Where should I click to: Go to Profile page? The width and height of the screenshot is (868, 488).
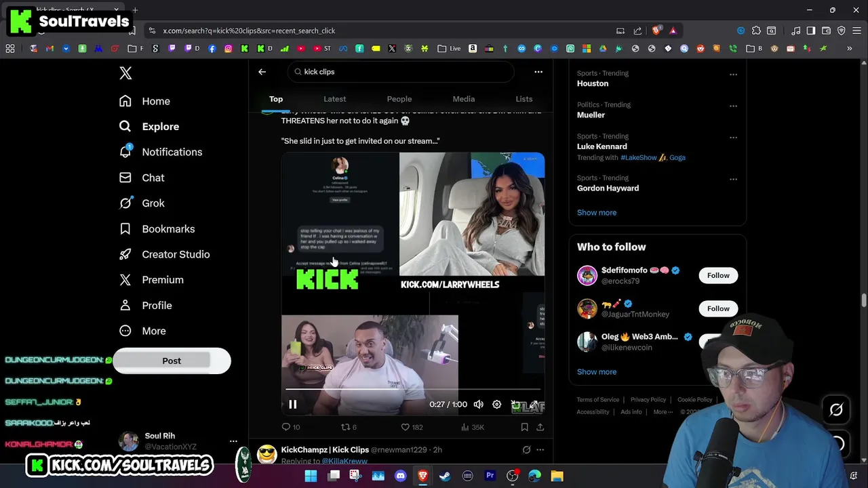145,306
